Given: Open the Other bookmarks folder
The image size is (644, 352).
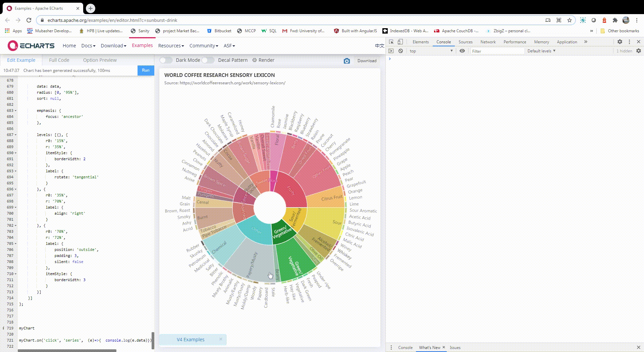Looking at the screenshot, I should tap(620, 31).
